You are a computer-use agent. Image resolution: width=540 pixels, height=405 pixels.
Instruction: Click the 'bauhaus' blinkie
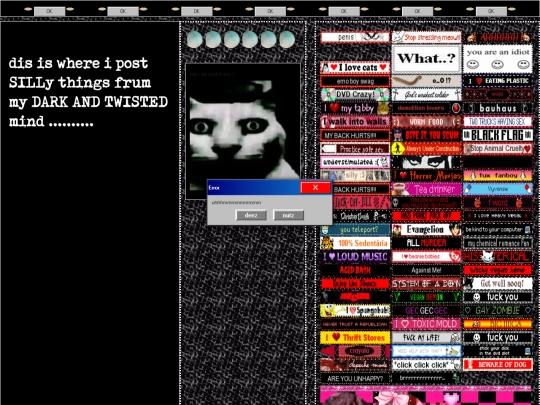[x=498, y=108]
